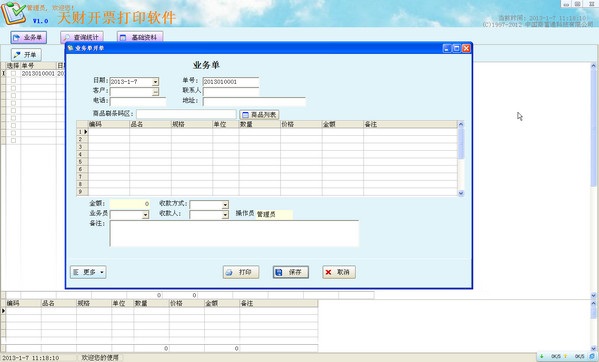This screenshot has width=599, height=362.
Task: Click the 客户 lookup ellipsis button
Action: point(155,92)
